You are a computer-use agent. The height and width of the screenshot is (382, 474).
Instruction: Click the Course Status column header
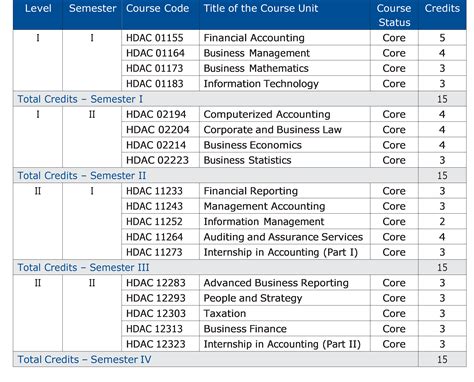pos(394,15)
